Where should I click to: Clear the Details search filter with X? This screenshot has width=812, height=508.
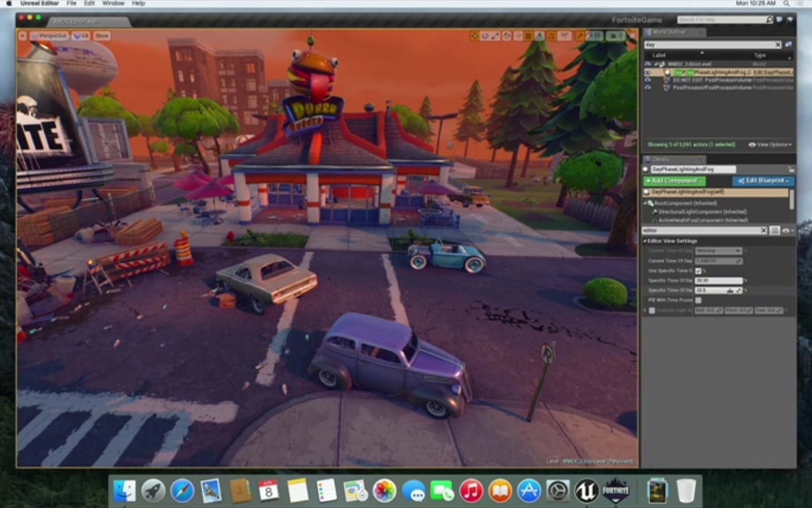pyautogui.click(x=764, y=231)
